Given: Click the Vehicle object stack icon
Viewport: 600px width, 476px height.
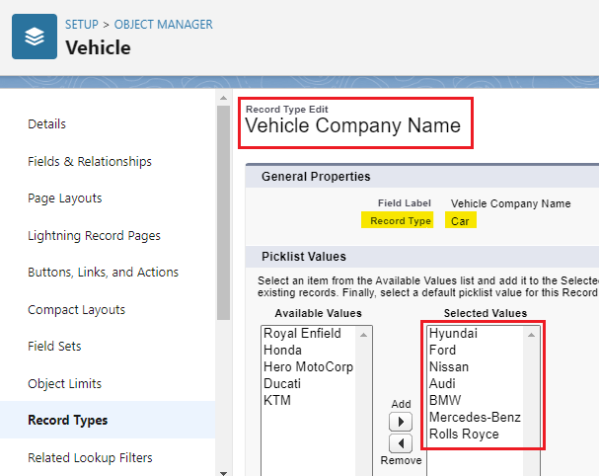Looking at the screenshot, I should (35, 37).
